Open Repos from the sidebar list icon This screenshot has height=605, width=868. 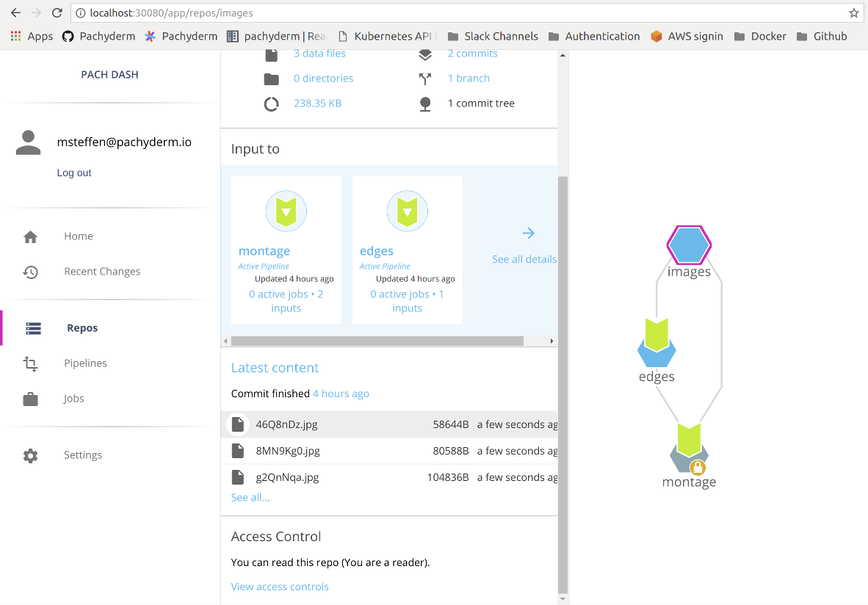pos(33,328)
